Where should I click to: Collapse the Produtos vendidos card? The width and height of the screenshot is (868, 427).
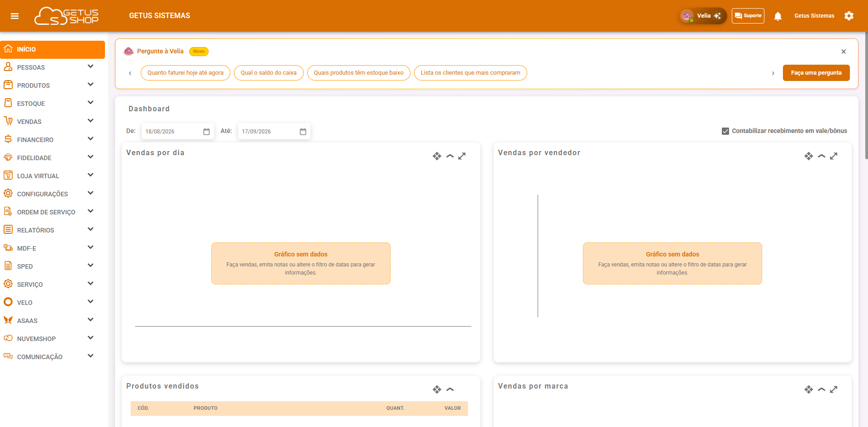click(x=450, y=389)
